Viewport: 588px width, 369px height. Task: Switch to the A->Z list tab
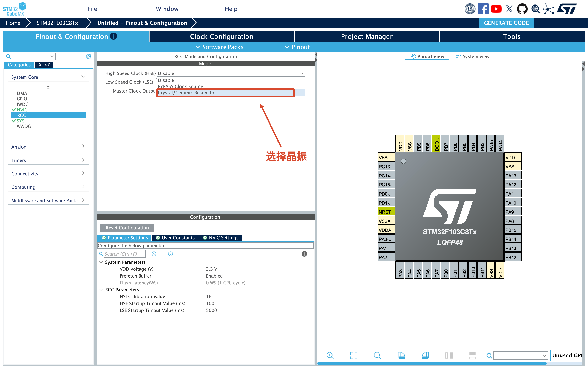click(x=44, y=65)
